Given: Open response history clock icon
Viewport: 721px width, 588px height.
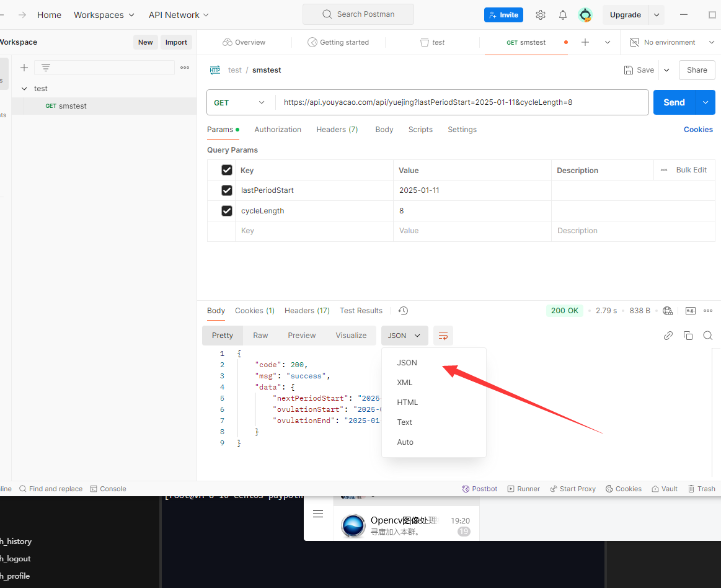Looking at the screenshot, I should click(403, 311).
